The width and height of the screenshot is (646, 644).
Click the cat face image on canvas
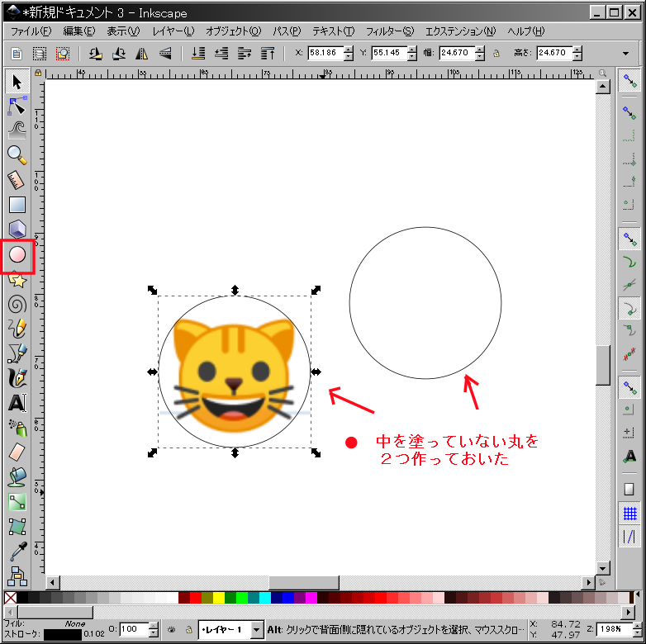click(x=235, y=375)
